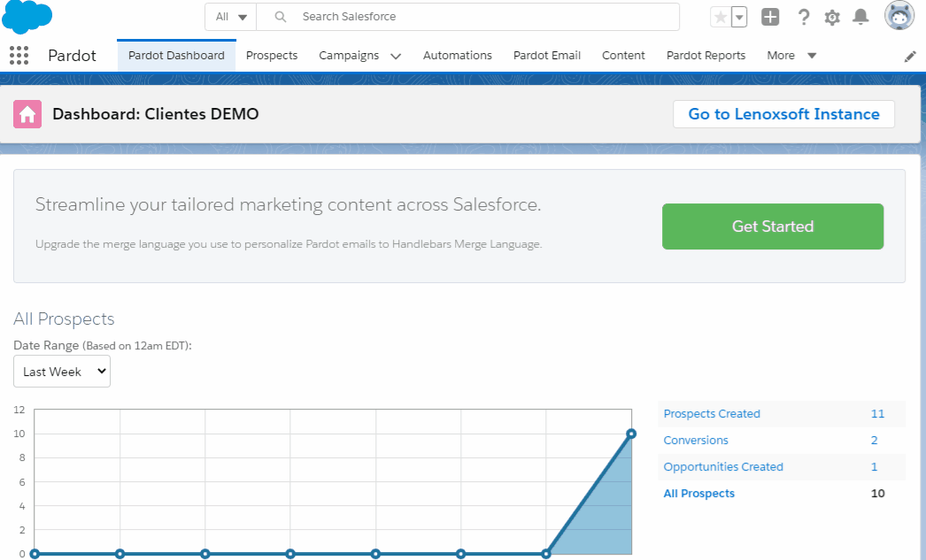Click the first chart data point at zero
This screenshot has width=926, height=560.
(35, 554)
